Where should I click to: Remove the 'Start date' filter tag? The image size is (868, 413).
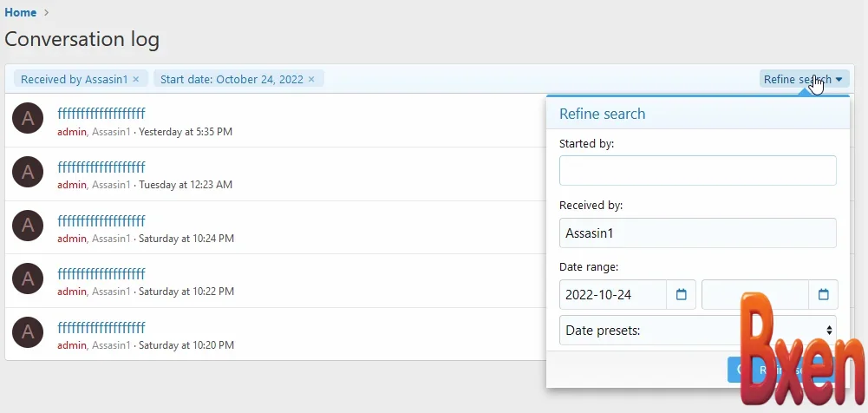click(312, 79)
